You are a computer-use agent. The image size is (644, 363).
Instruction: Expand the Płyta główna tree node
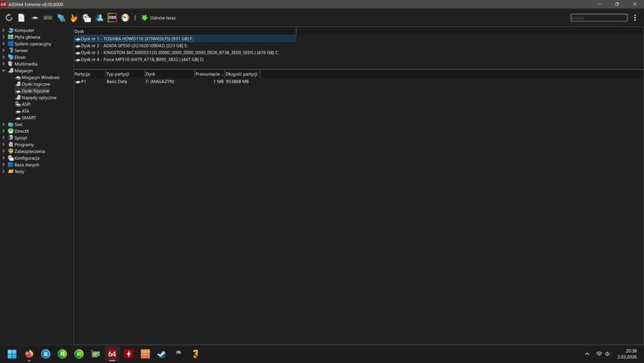(x=3, y=37)
